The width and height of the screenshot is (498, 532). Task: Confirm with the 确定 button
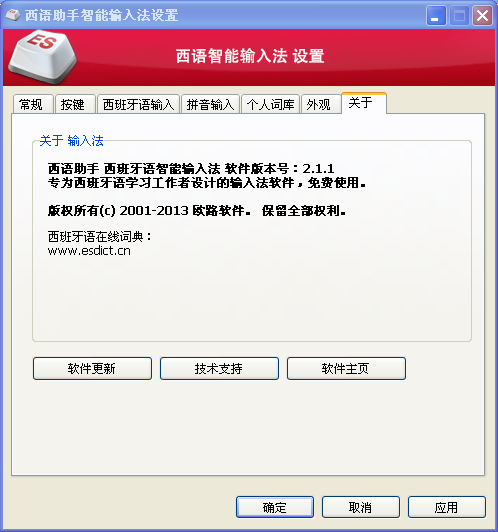coord(275,507)
